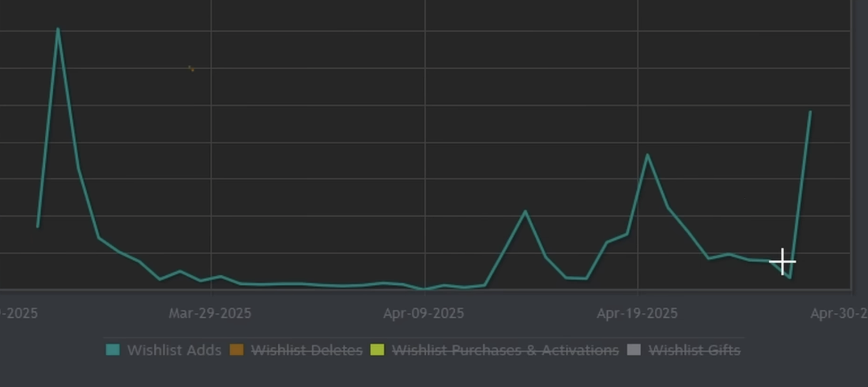Select the Apr-19-2025 axis date label
Image resolution: width=868 pixels, height=387 pixels.
click(637, 313)
